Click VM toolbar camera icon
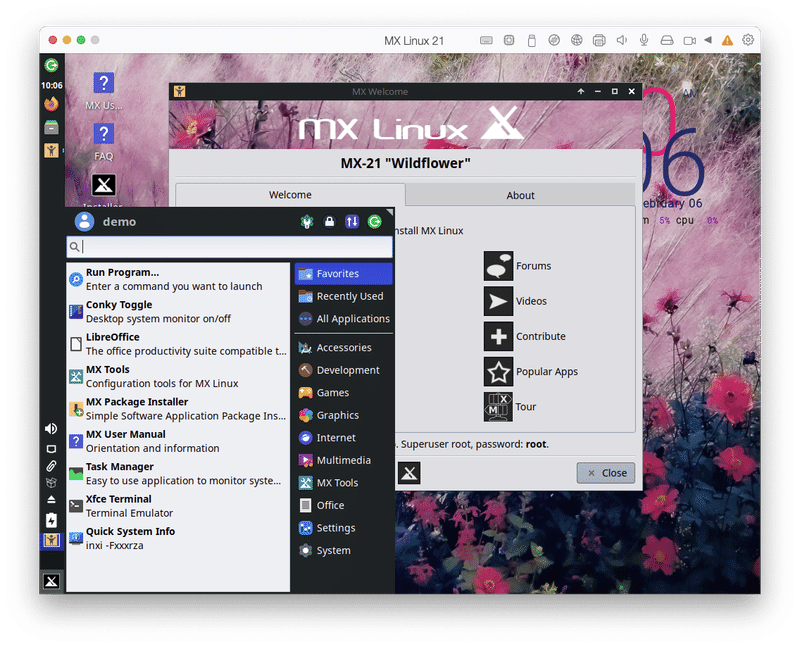800x646 pixels. pyautogui.click(x=690, y=40)
